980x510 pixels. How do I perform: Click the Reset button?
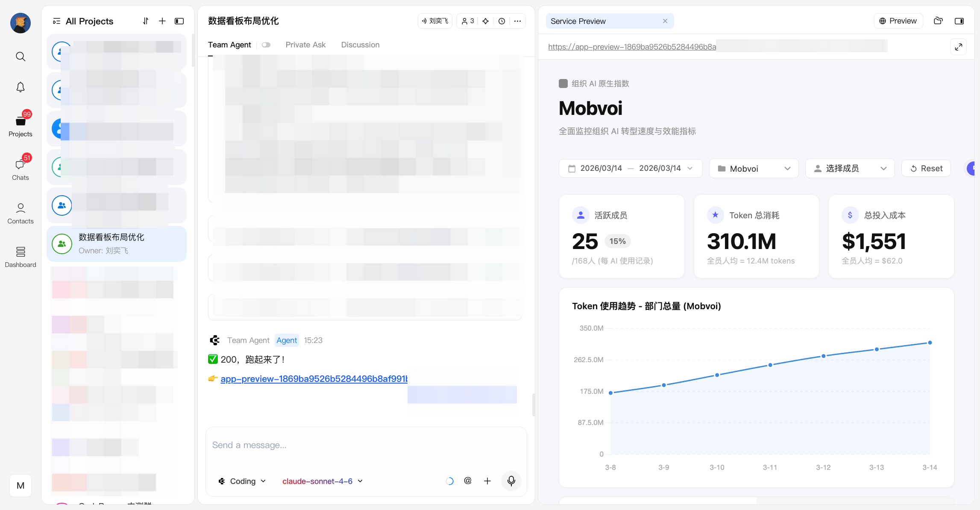926,168
